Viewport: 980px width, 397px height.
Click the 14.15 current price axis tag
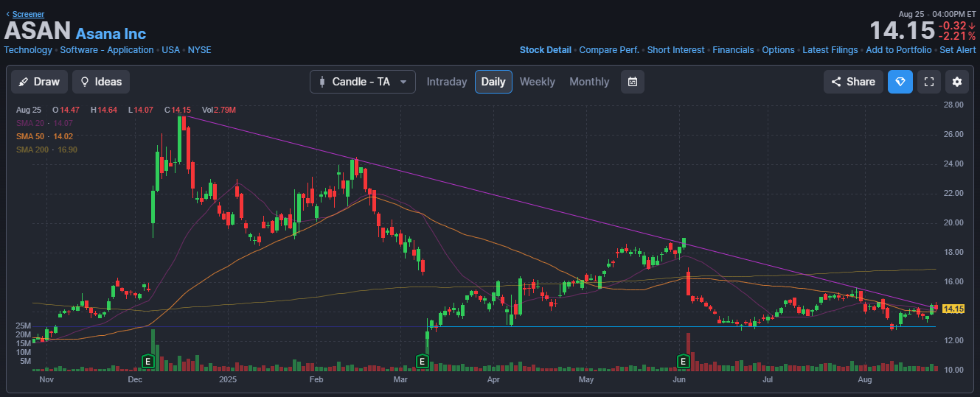(x=953, y=309)
